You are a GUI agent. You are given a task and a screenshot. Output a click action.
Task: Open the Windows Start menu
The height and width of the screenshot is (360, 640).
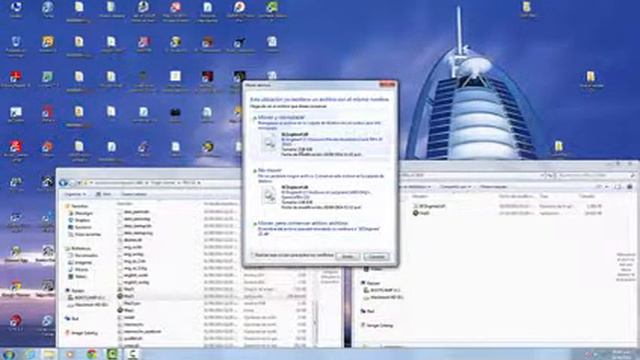coord(9,354)
